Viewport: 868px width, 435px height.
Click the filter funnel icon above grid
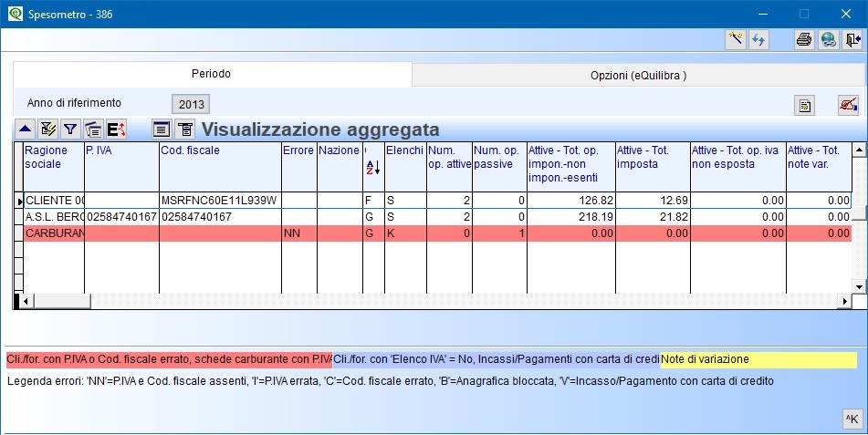tap(70, 129)
